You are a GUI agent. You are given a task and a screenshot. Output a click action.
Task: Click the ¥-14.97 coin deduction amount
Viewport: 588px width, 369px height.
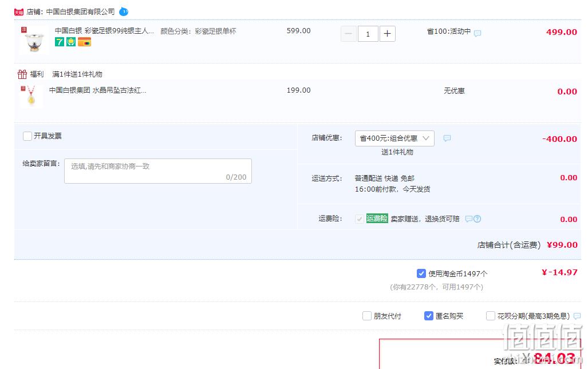[559, 272]
